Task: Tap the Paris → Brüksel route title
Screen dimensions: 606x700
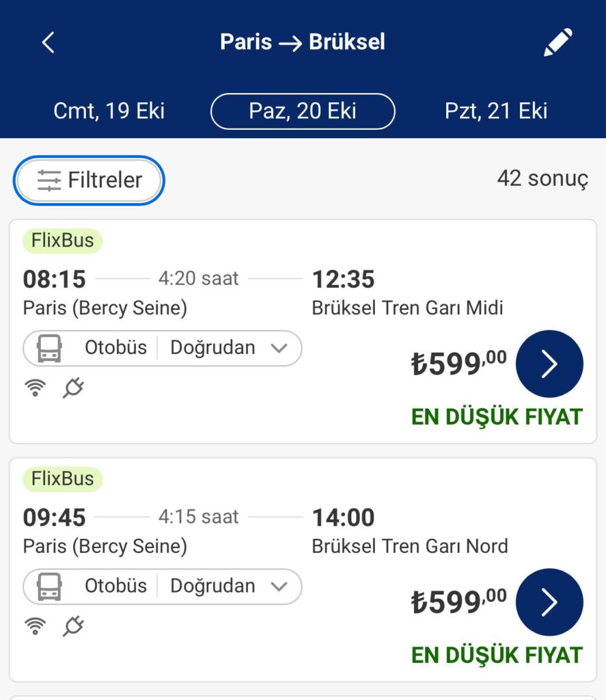Action: [x=303, y=42]
